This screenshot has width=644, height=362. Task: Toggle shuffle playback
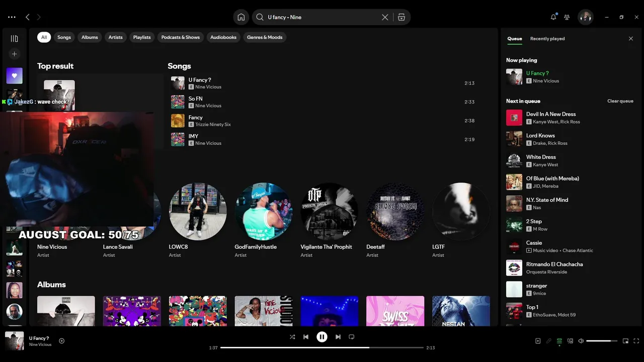pyautogui.click(x=292, y=337)
